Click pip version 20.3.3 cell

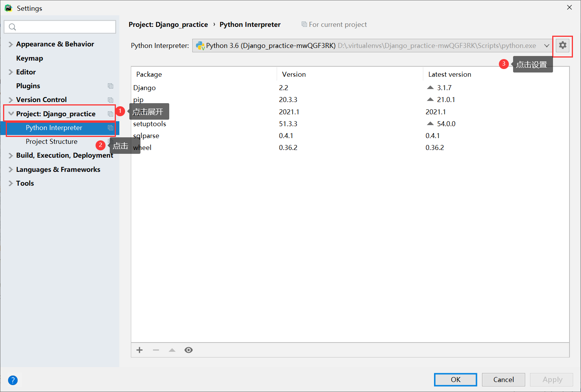pos(288,100)
